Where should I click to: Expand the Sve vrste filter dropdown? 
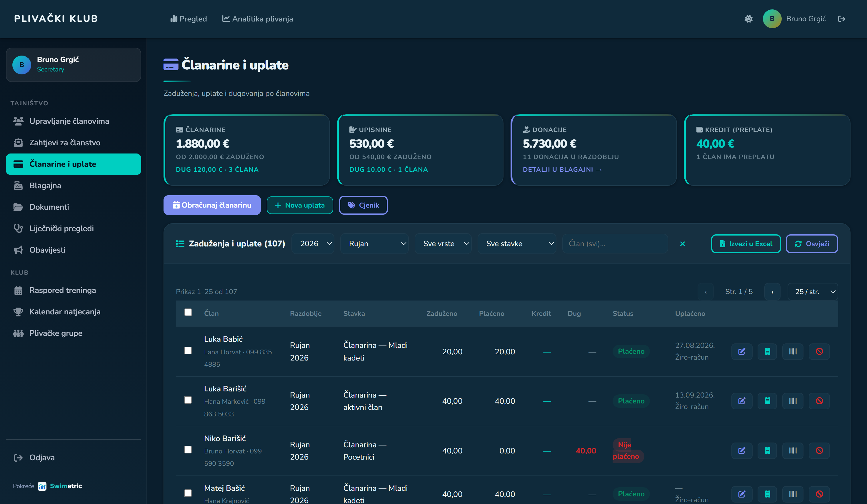point(443,243)
